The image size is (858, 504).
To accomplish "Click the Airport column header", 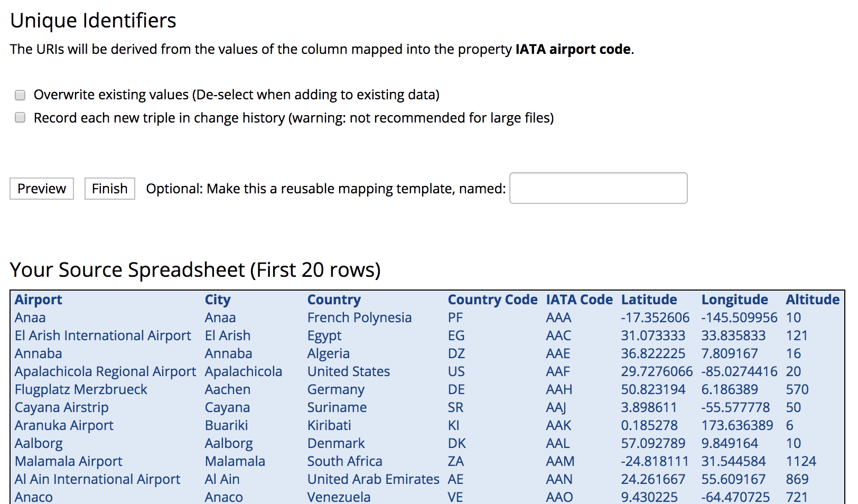I will tap(39, 300).
